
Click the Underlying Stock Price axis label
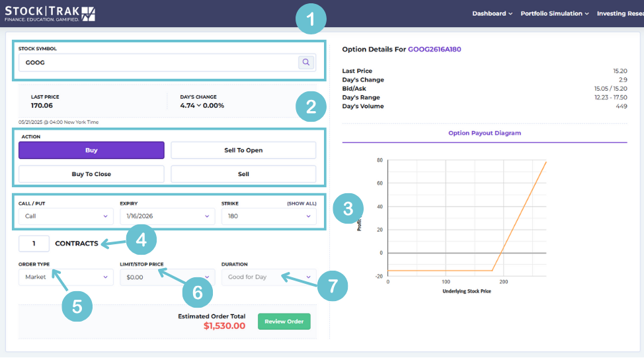(x=467, y=291)
